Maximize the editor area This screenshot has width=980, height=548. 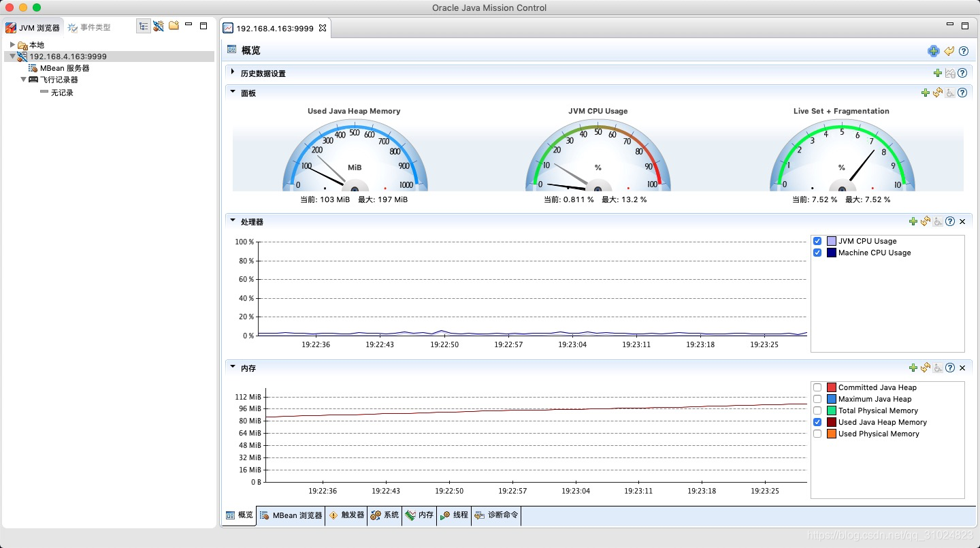pyautogui.click(x=965, y=26)
